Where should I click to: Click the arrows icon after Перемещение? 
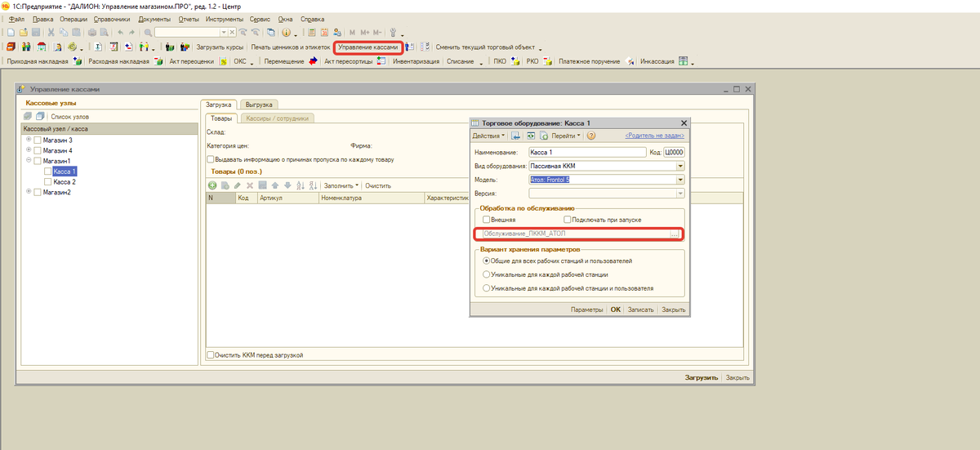pos(312,61)
